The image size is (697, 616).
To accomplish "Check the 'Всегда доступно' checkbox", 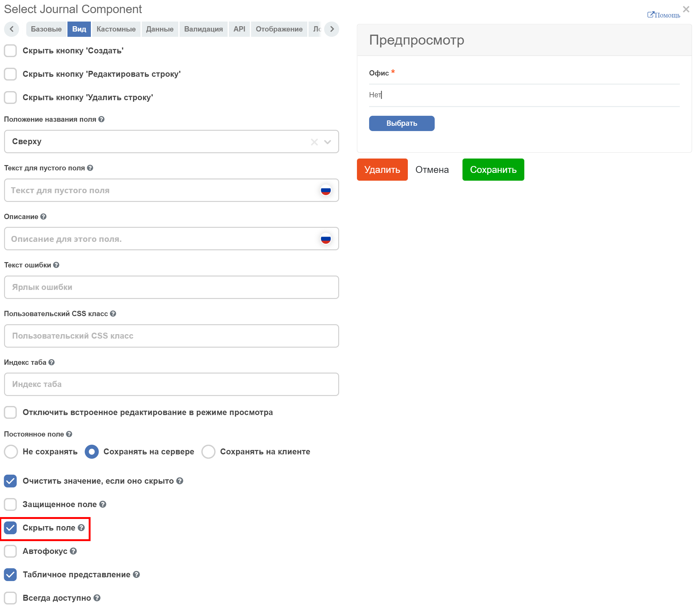I will [10, 598].
